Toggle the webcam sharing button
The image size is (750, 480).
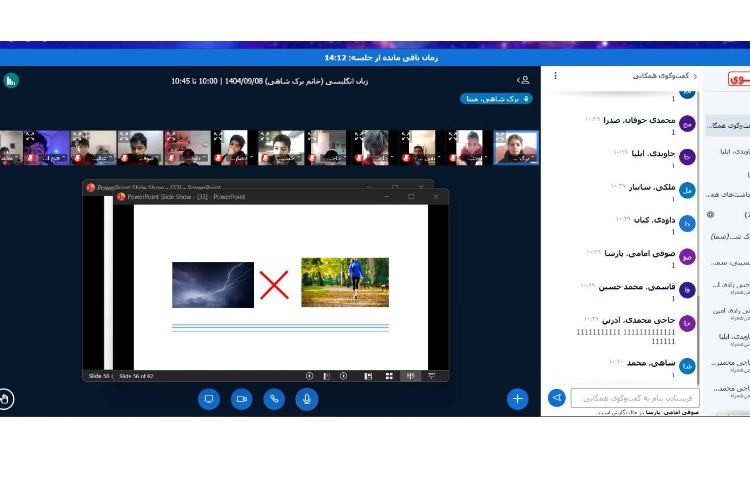click(x=241, y=399)
